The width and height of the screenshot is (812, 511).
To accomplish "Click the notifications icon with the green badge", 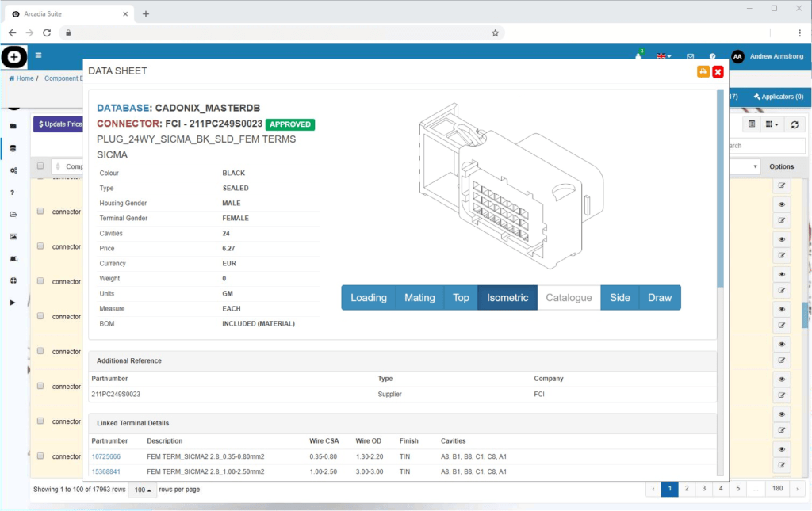I will 638,55.
